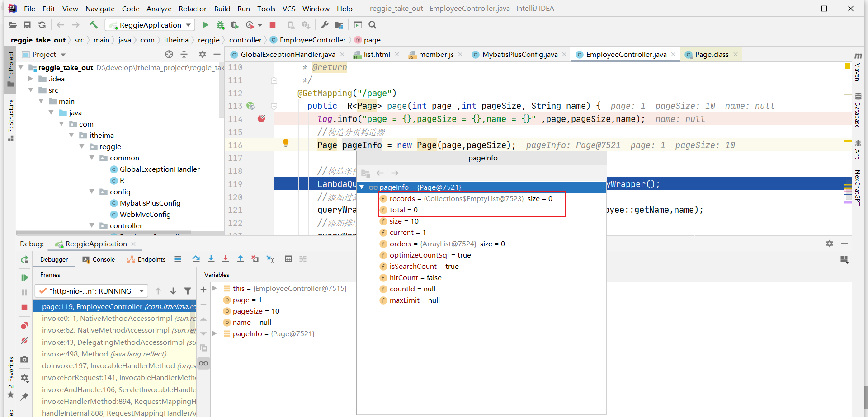This screenshot has height=417, width=868.
Task: Click the Run application play button
Action: (x=205, y=25)
